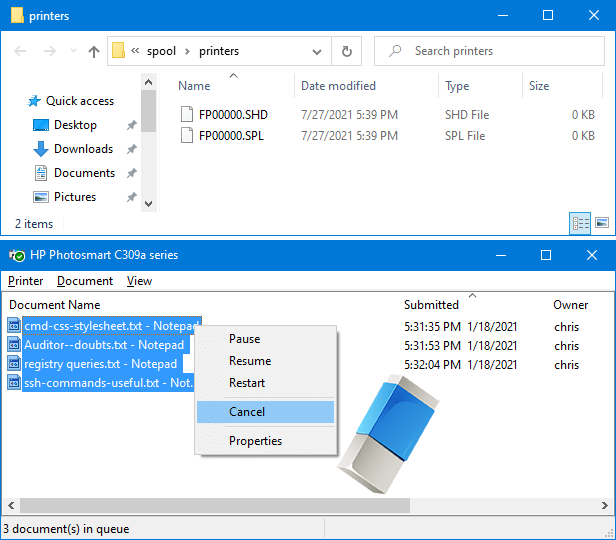Choose Pause in the context menu

coord(244,339)
